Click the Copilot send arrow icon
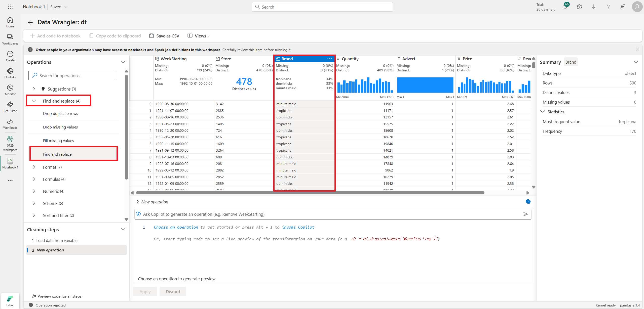The image size is (644, 309). pyautogui.click(x=525, y=214)
